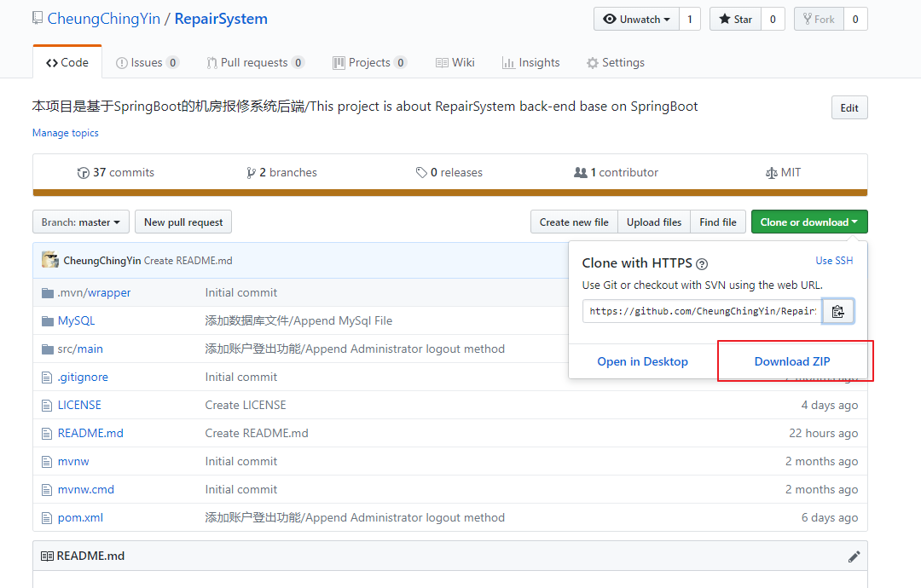
Task: Click the 22 hours ago timestamp
Action: pyautogui.click(x=824, y=434)
